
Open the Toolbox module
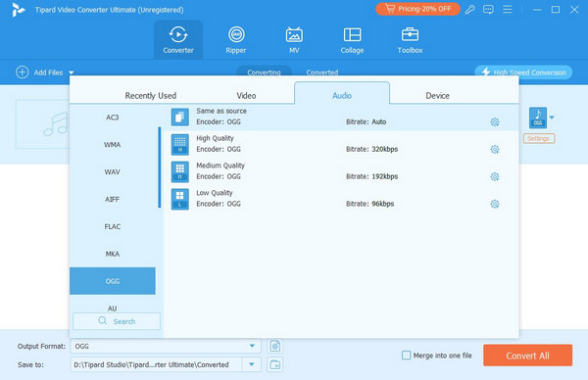point(410,40)
